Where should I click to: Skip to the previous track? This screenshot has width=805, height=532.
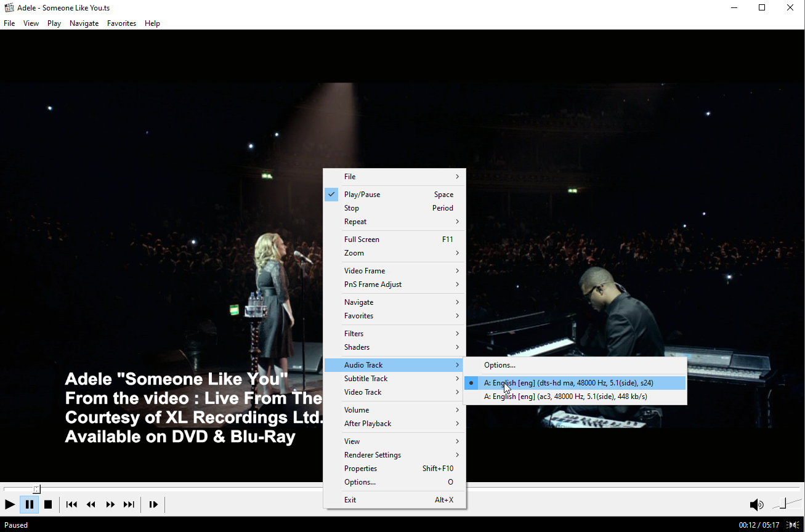(71, 505)
